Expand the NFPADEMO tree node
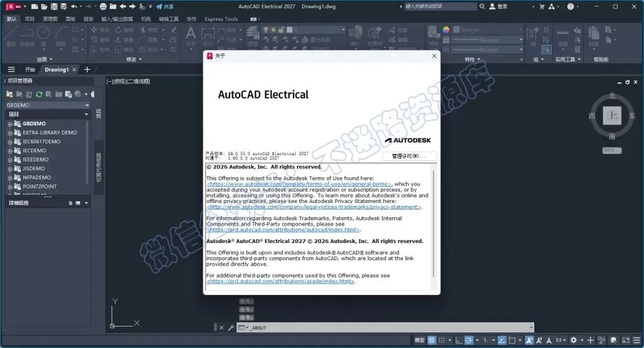Viewport: 644px width, 348px height. pos(10,178)
